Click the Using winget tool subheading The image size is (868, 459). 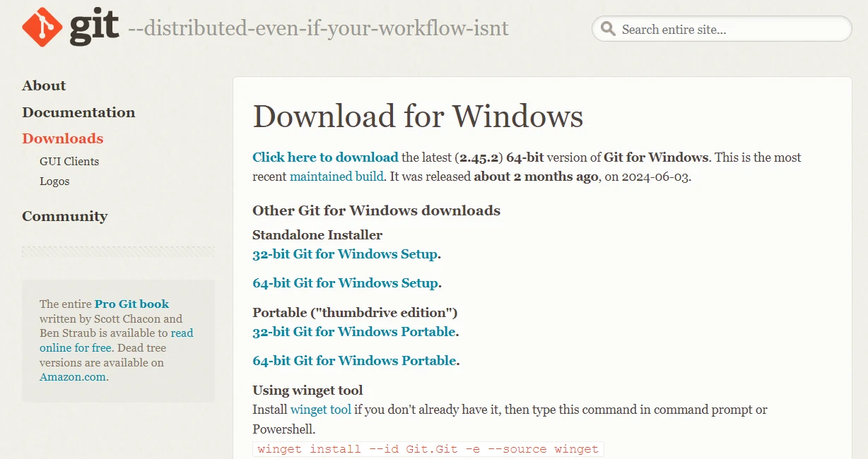[x=308, y=390]
